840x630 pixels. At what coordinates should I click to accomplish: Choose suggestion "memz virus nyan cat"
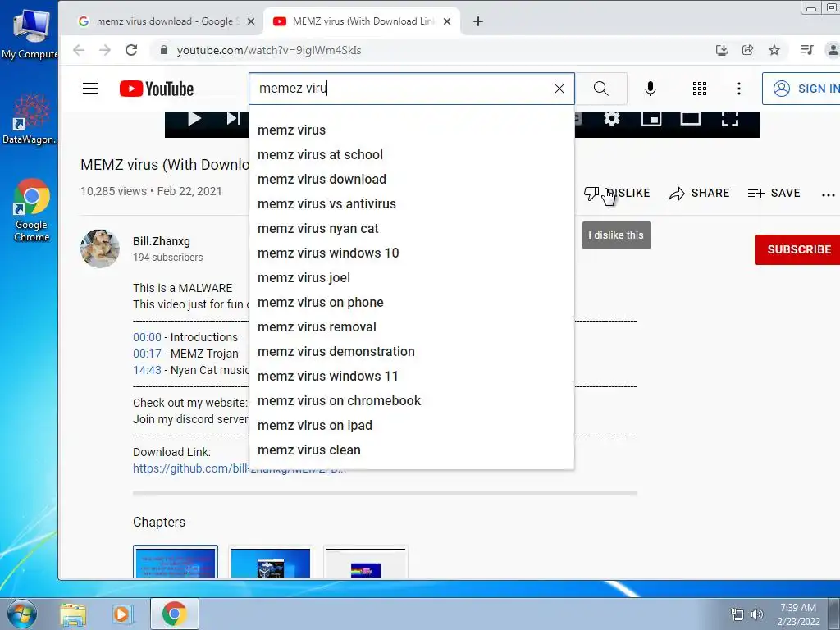[412, 229]
